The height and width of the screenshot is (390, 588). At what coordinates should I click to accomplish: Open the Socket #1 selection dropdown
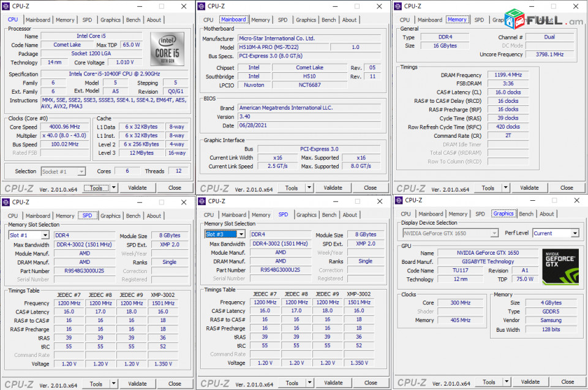tap(81, 171)
